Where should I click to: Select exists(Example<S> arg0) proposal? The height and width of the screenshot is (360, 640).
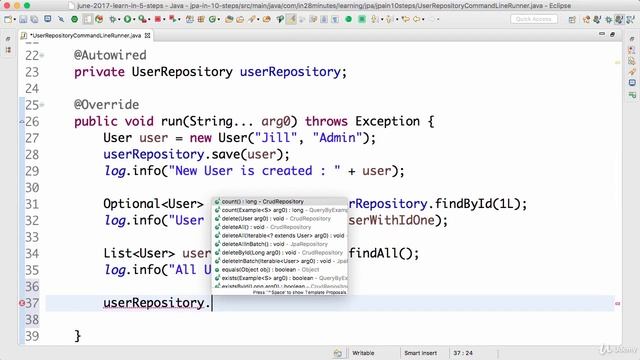click(280, 278)
